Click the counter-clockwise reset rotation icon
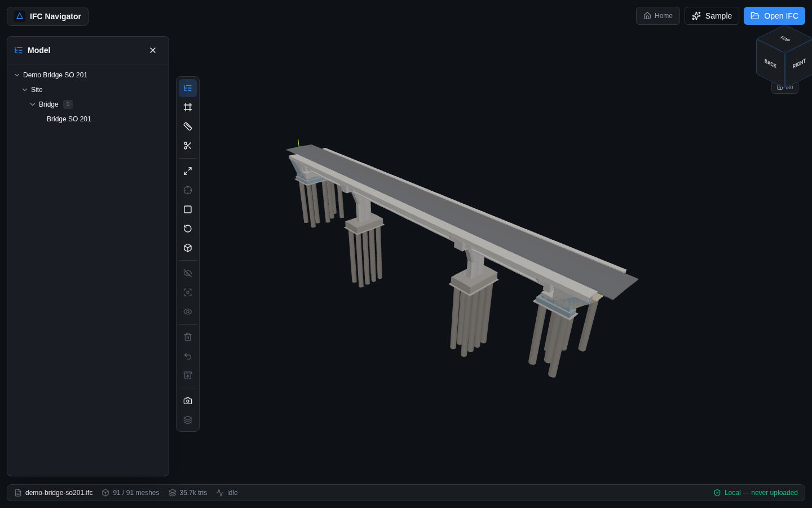The image size is (812, 508). pyautogui.click(x=188, y=229)
